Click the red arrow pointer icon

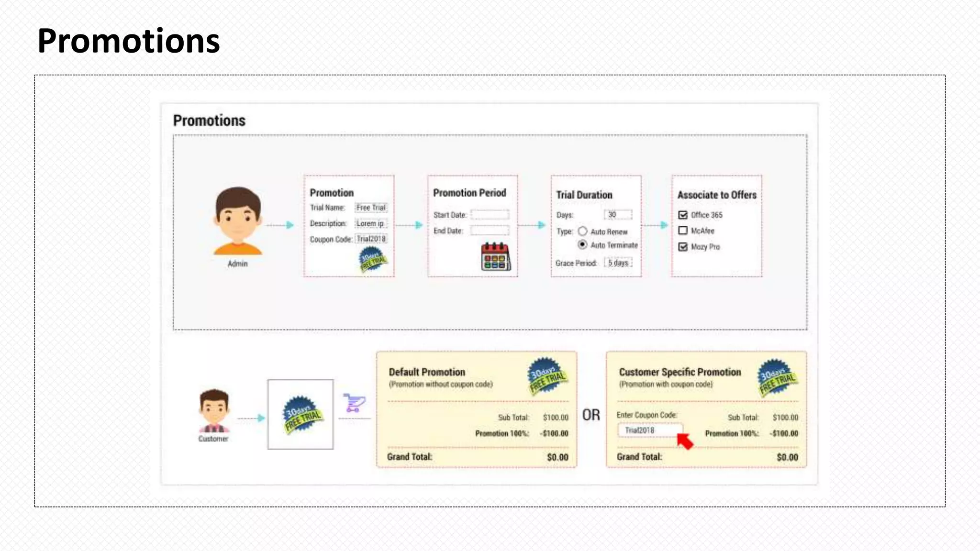point(685,441)
